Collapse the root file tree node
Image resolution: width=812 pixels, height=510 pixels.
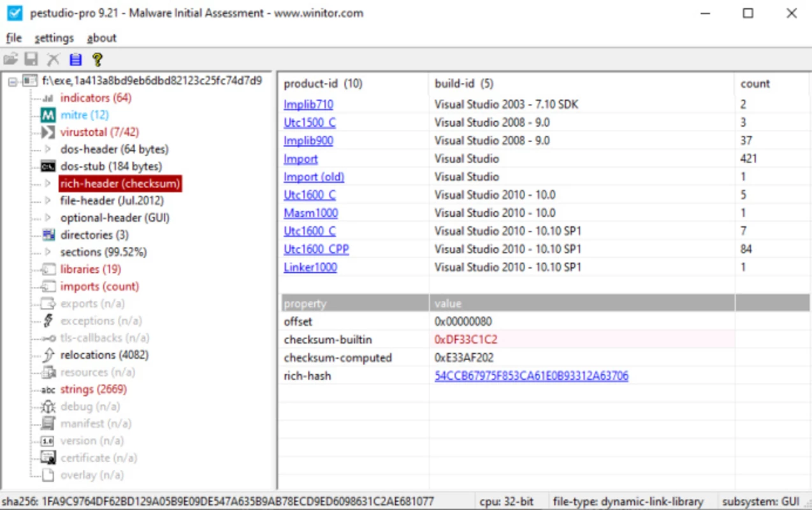click(12, 81)
